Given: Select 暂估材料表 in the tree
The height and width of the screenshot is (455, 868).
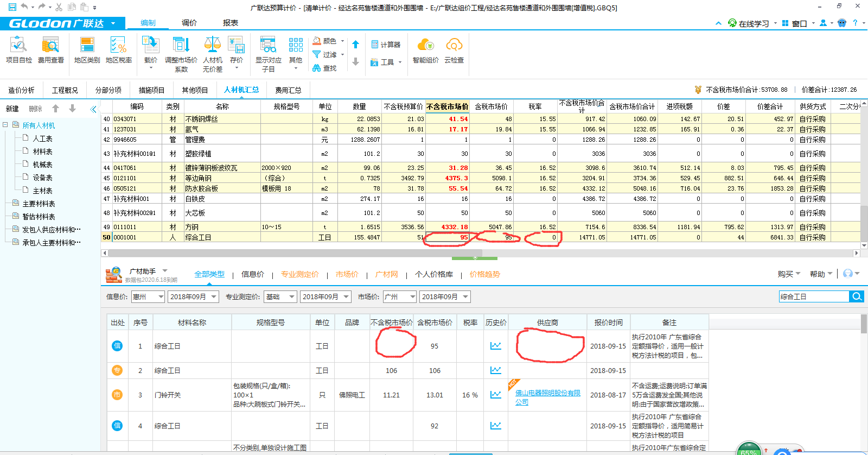Looking at the screenshot, I should (38, 217).
